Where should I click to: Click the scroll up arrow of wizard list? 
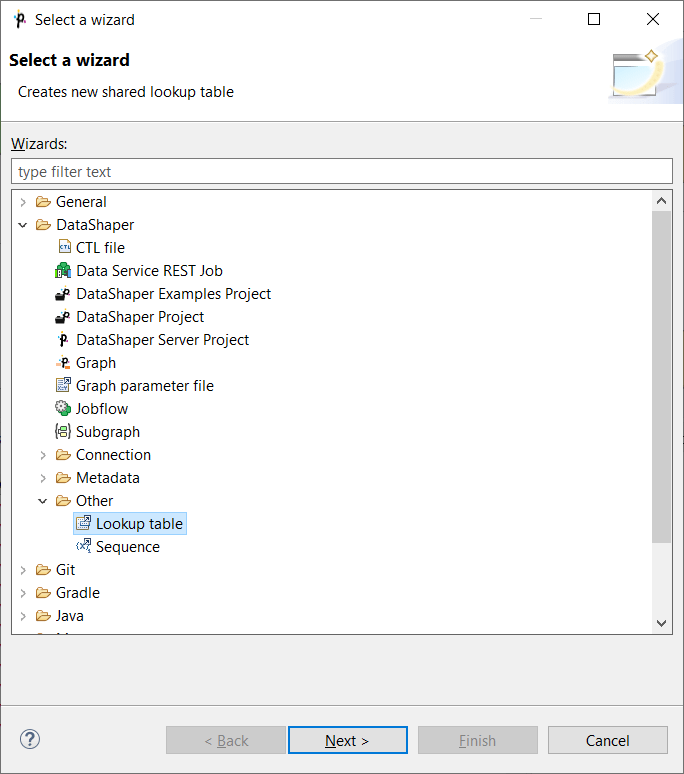pyautogui.click(x=661, y=201)
